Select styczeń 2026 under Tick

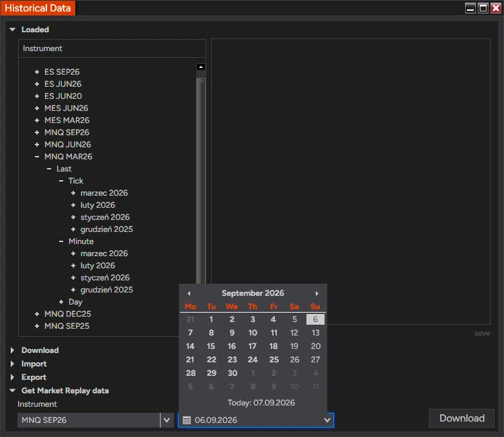click(x=105, y=217)
